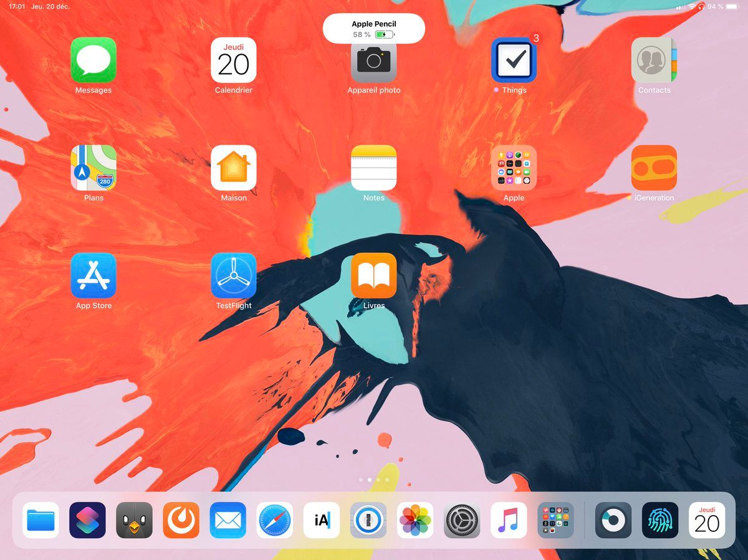The height and width of the screenshot is (560, 748).
Task: Open iA Writer in the dock
Action: (322, 520)
